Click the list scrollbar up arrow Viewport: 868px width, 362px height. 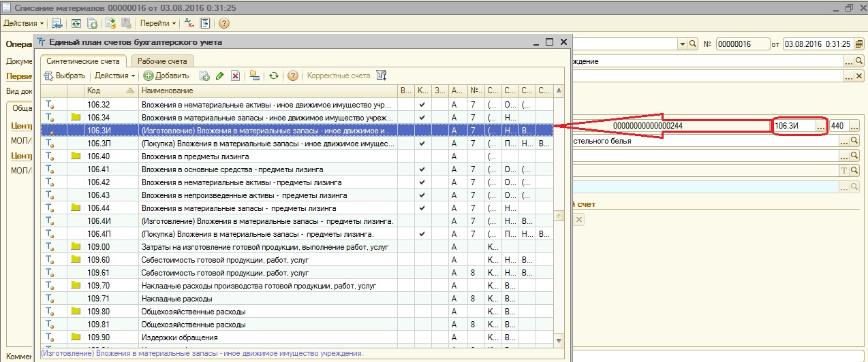(559, 90)
